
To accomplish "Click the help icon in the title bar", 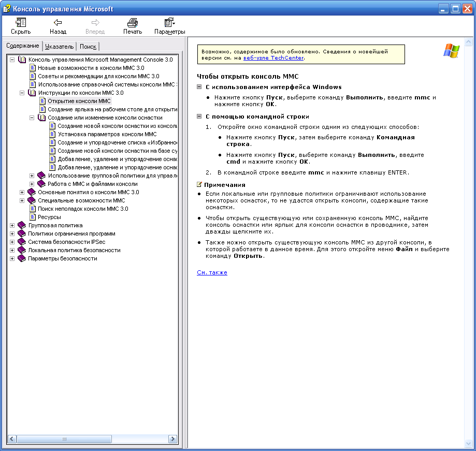I will coord(6,8).
